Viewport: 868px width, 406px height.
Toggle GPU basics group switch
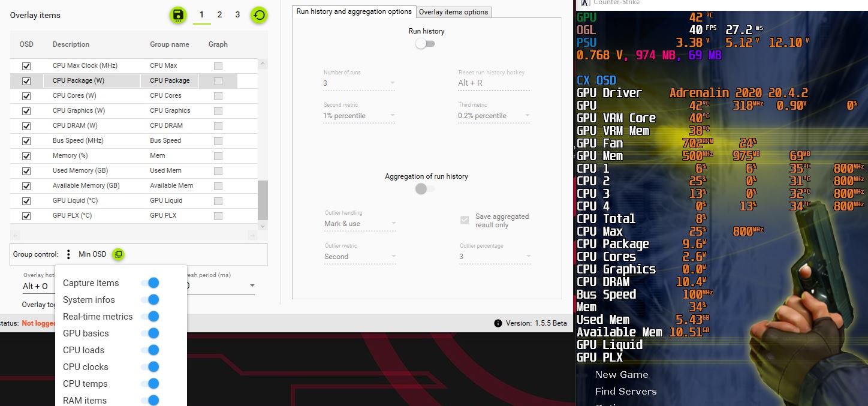(150, 333)
